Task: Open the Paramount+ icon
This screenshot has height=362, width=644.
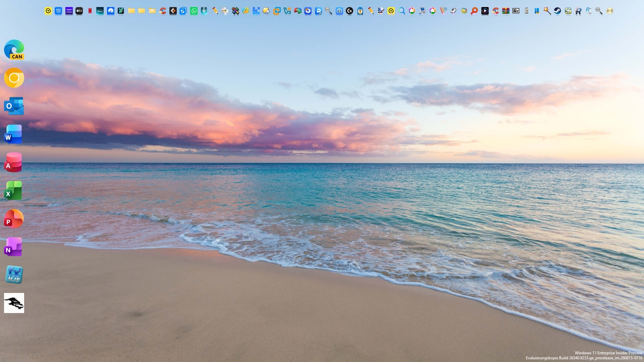Action: tap(111, 11)
